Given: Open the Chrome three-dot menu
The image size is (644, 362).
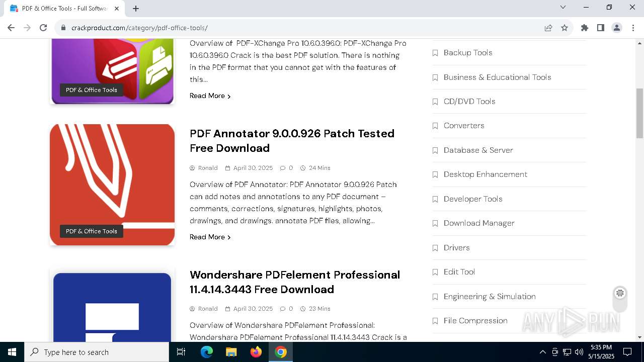Looking at the screenshot, I should 633,28.
